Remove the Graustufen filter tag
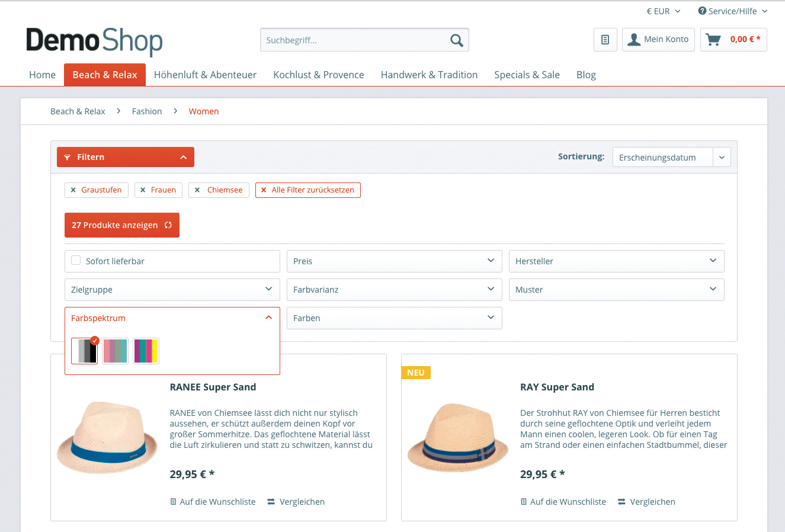The image size is (785, 532). pyautogui.click(x=73, y=190)
